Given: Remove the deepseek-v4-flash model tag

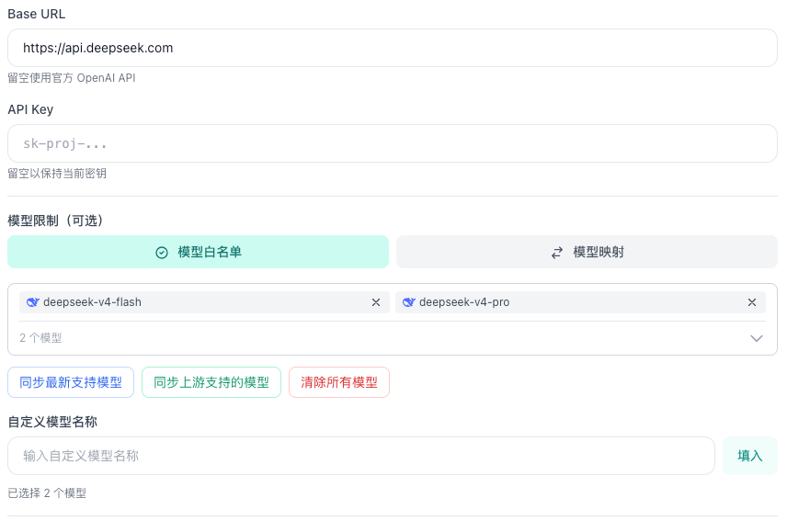Looking at the screenshot, I should (376, 302).
